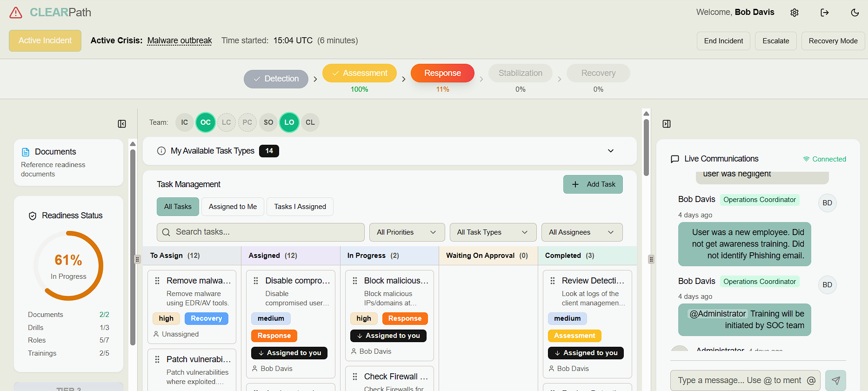Grab the drag handle on Remove malware task
The height and width of the screenshot is (391, 868).
click(157, 281)
